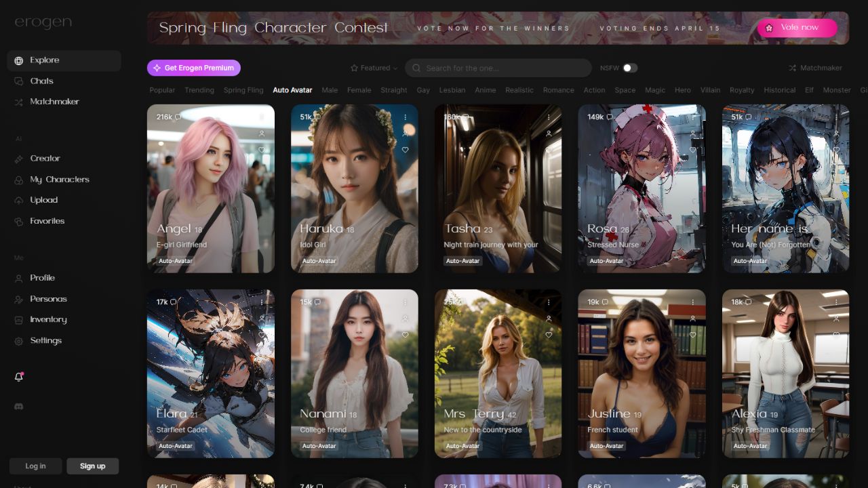The image size is (868, 488).
Task: Switch to the Trending category tab
Action: click(x=199, y=90)
